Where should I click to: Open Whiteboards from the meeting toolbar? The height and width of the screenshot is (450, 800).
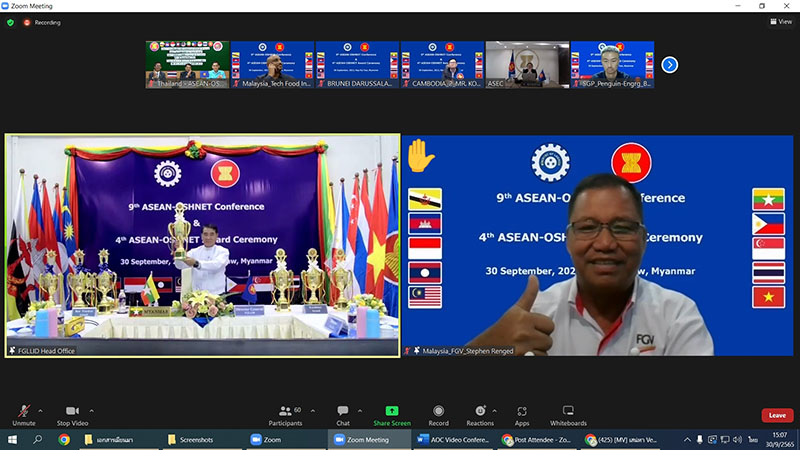click(568, 414)
